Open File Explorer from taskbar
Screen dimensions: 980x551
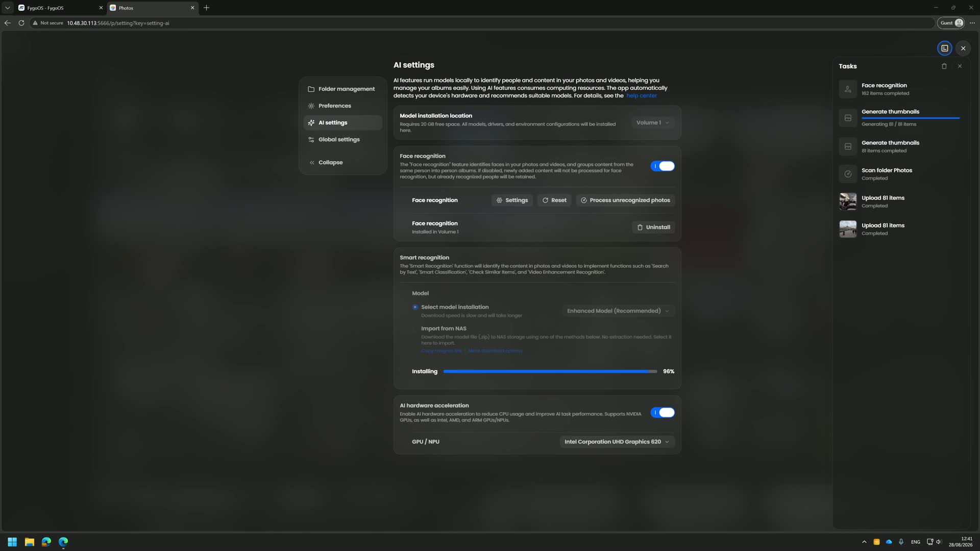(x=30, y=542)
